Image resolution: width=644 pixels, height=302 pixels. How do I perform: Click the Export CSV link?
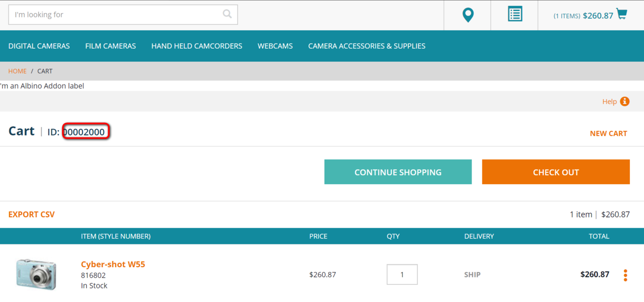(31, 214)
